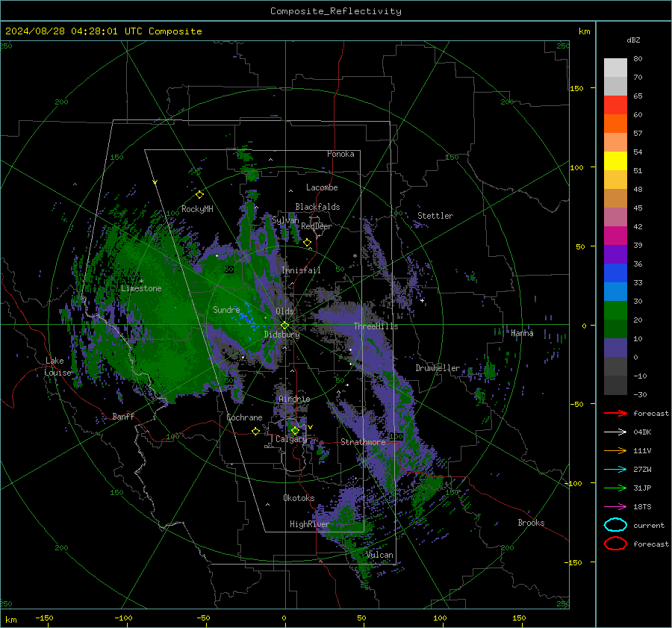
Task: Select the orange 57-60 dBZ swatch
Action: click(615, 124)
